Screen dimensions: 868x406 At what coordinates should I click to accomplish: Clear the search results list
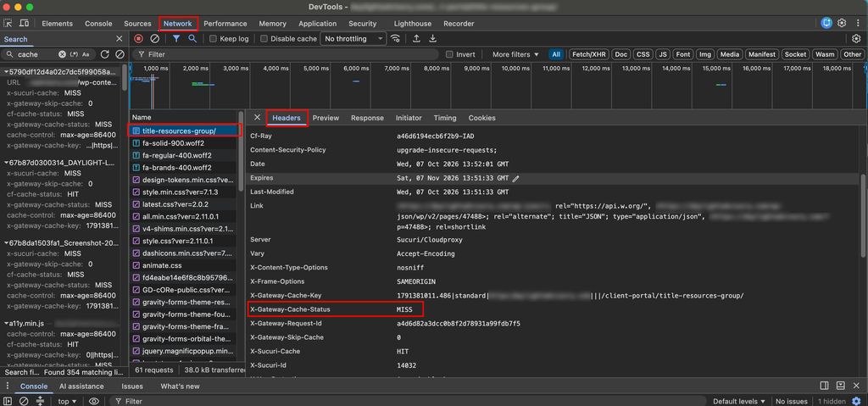pos(120,54)
